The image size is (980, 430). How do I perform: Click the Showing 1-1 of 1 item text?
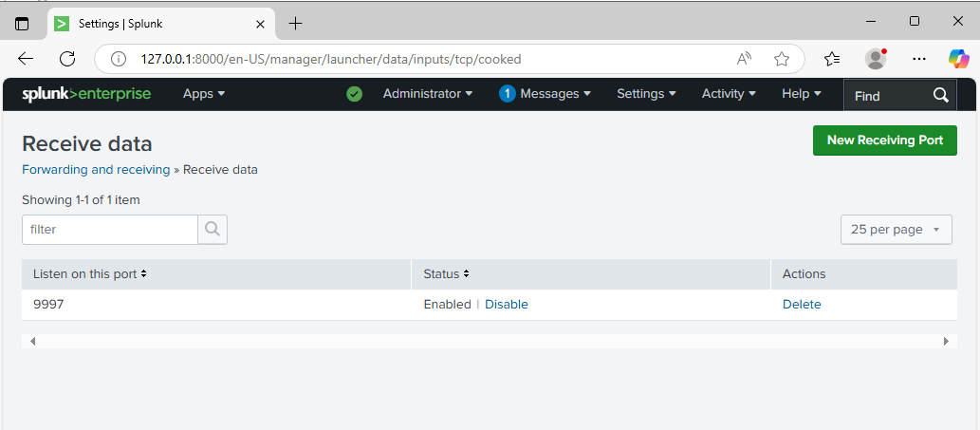81,200
